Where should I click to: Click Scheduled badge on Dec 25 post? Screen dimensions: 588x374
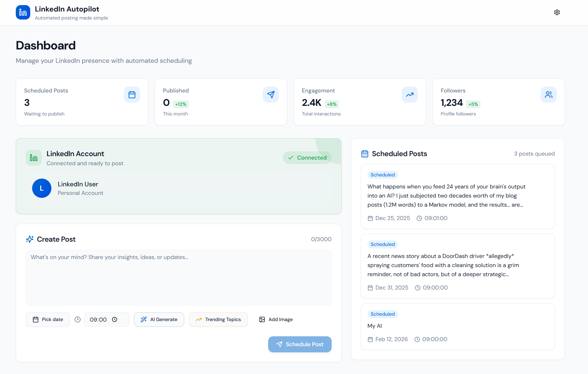pos(382,175)
